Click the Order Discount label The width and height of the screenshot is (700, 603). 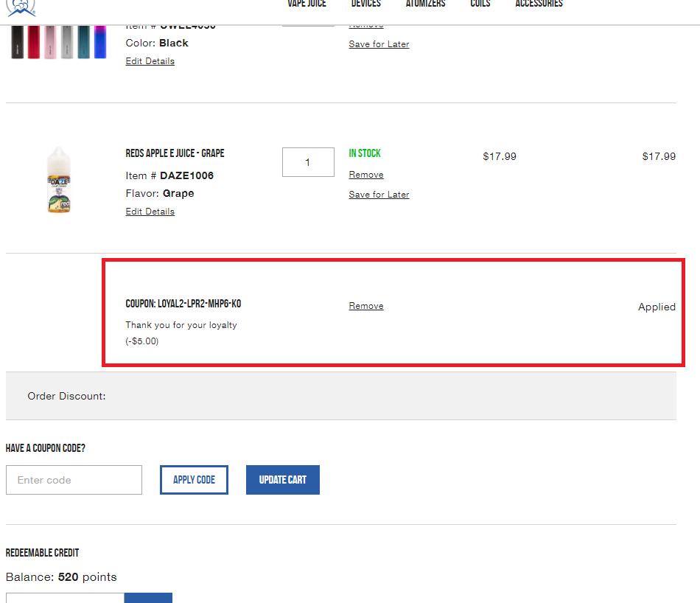click(66, 396)
